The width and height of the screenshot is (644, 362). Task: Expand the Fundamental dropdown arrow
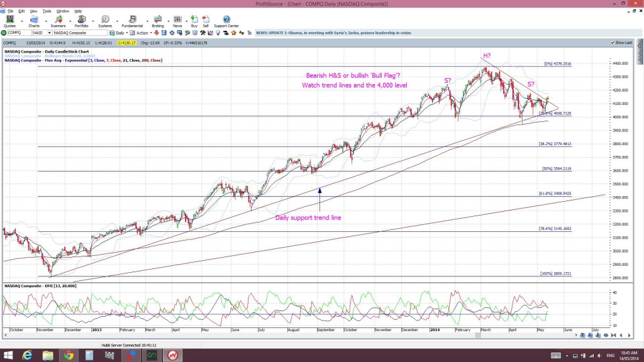click(147, 21)
